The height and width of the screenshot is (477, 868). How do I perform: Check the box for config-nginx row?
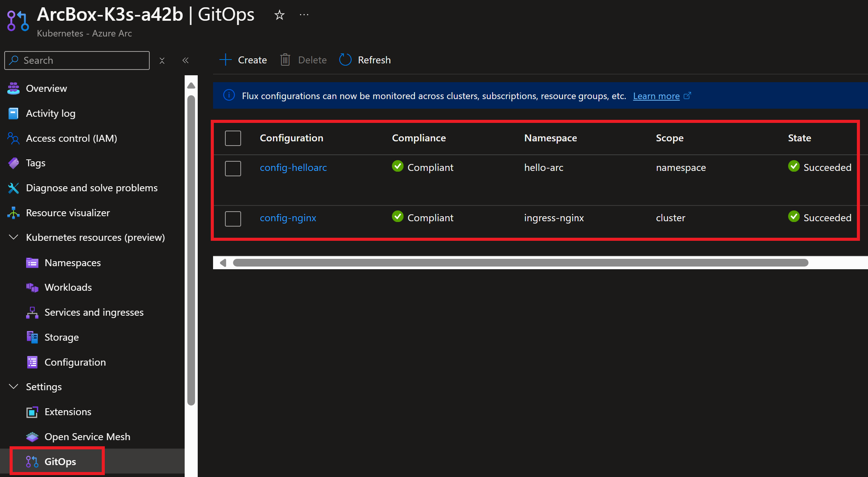pyautogui.click(x=233, y=219)
